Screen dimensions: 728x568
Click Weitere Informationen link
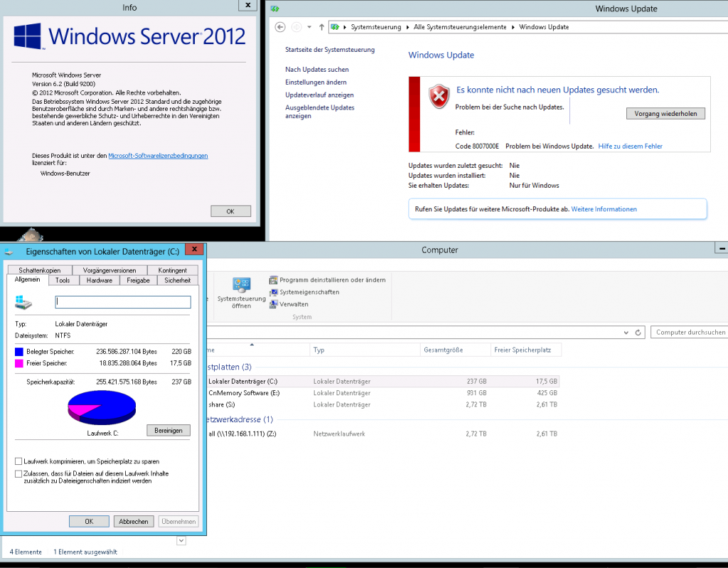pos(604,209)
